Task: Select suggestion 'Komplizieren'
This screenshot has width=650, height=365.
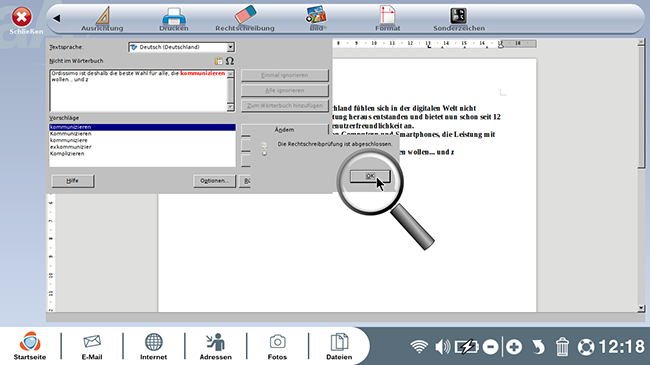Action: [67, 153]
